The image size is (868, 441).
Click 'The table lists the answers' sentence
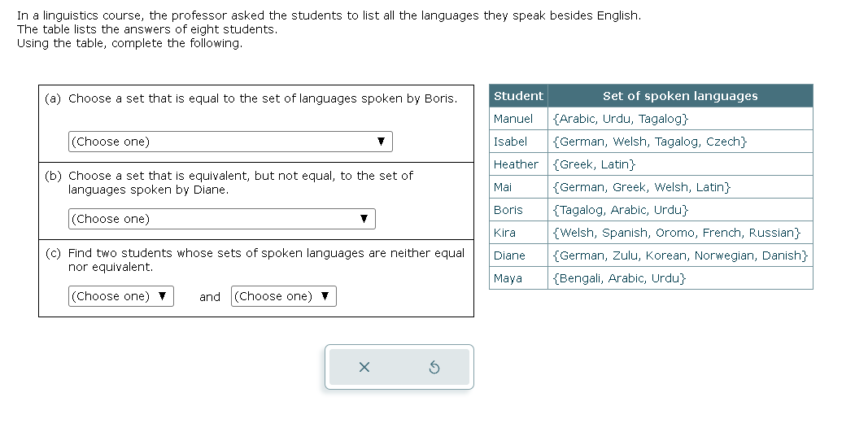(x=147, y=29)
